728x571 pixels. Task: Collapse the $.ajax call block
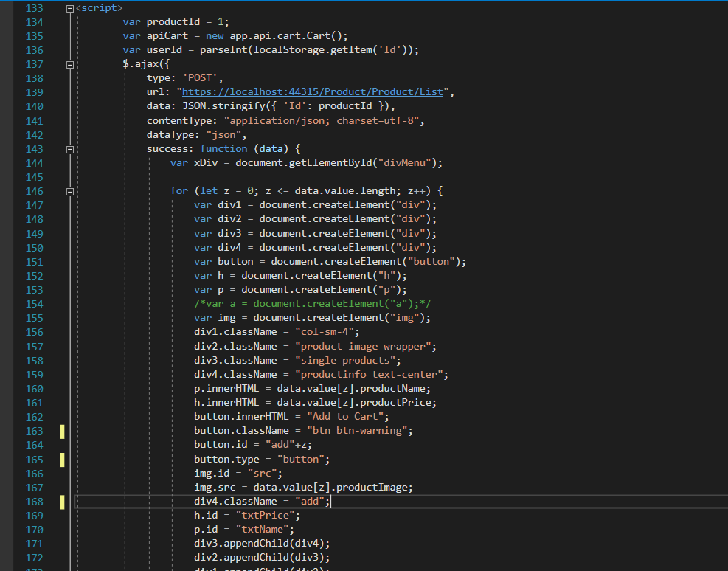pyautogui.click(x=70, y=65)
